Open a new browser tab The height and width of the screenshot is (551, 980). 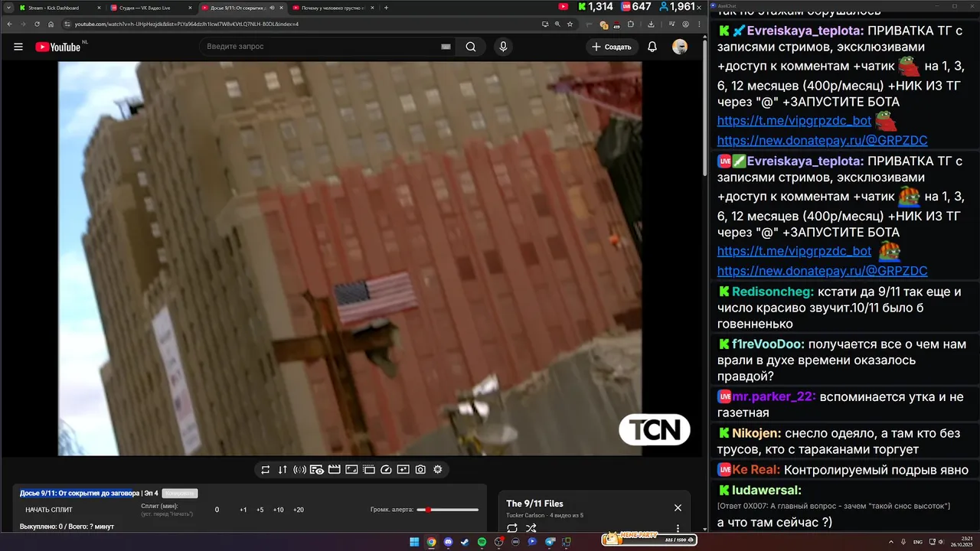(x=386, y=8)
